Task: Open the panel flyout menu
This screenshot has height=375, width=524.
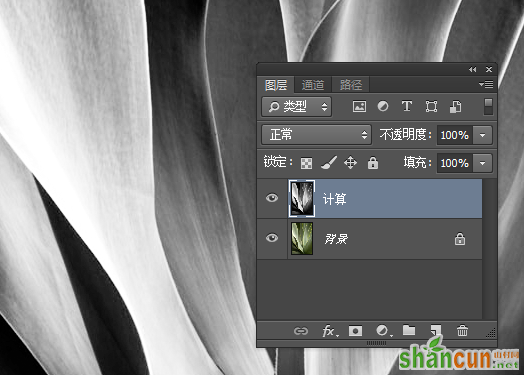Action: coord(486,85)
